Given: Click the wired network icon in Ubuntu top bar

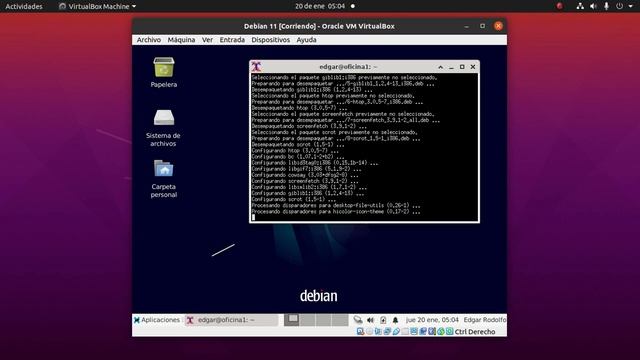Looking at the screenshot, I should tap(580, 6).
